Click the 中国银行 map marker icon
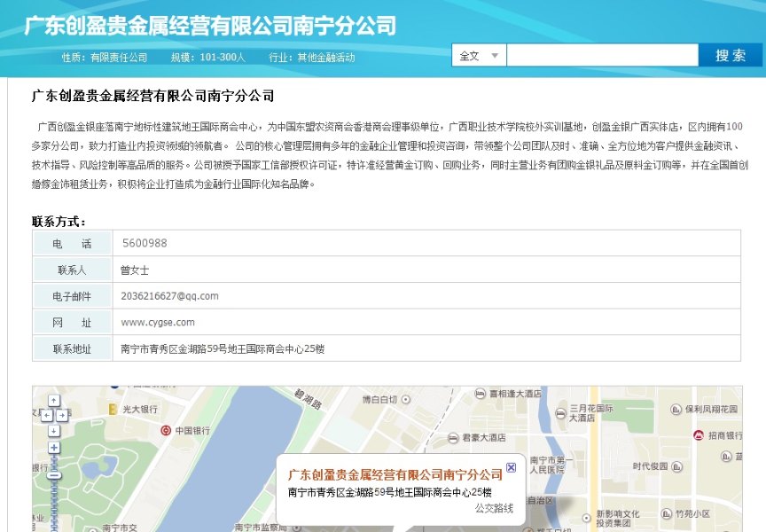This screenshot has height=532, width=766. [166, 430]
